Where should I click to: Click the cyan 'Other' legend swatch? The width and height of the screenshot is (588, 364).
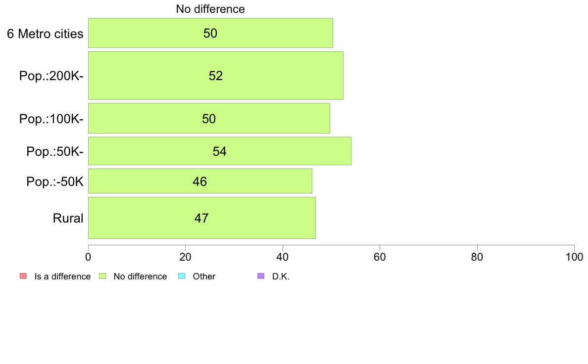click(x=182, y=276)
